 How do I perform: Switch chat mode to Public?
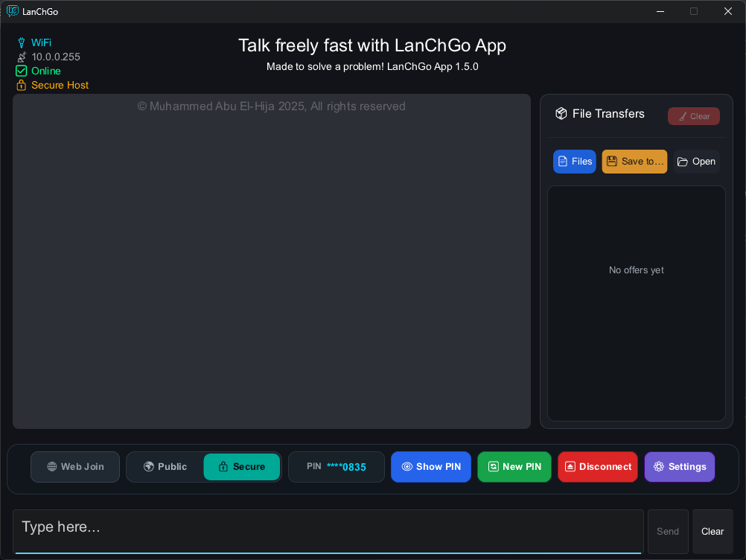(165, 467)
